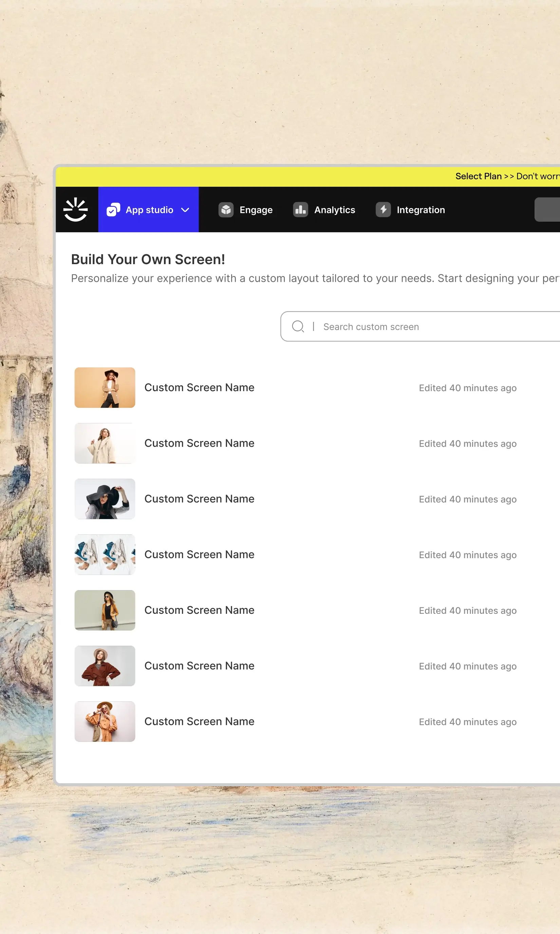Click the Build Your Own Screen! heading
The image size is (560, 934).
148,259
